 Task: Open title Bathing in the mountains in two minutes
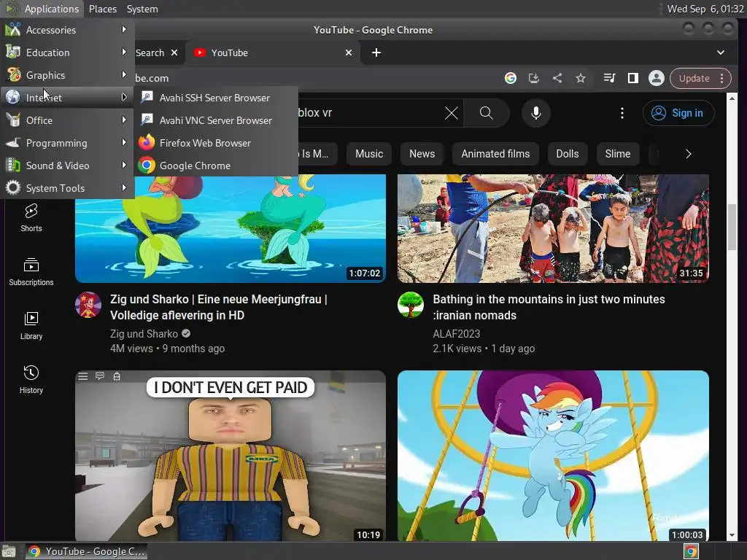[x=549, y=307]
